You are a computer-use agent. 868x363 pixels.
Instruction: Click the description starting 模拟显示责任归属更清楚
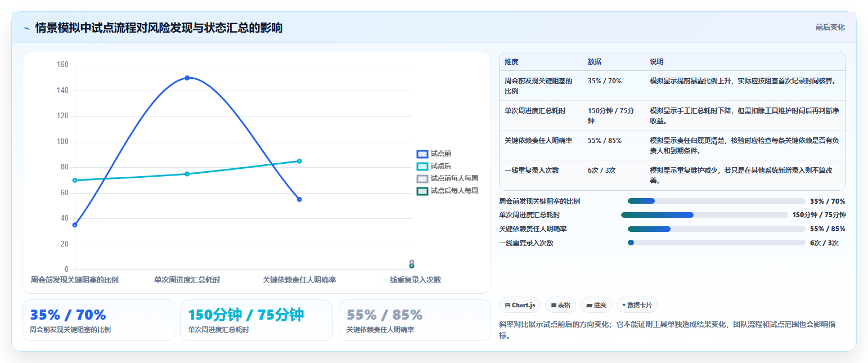pyautogui.click(x=744, y=145)
